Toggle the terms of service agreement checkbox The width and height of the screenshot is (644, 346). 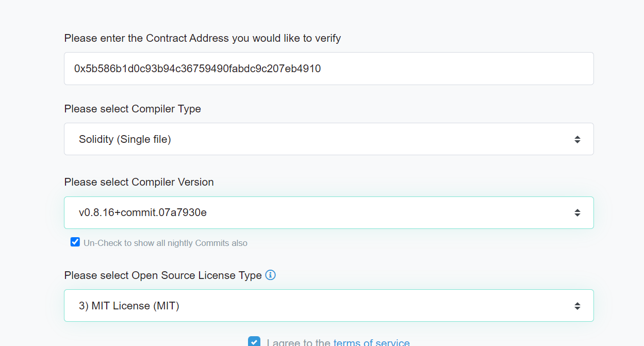coord(254,342)
